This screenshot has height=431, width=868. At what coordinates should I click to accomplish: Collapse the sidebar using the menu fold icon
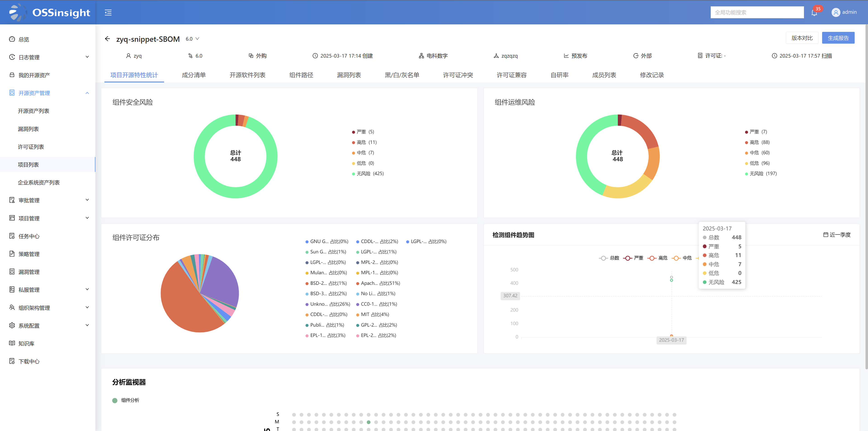pos(108,12)
